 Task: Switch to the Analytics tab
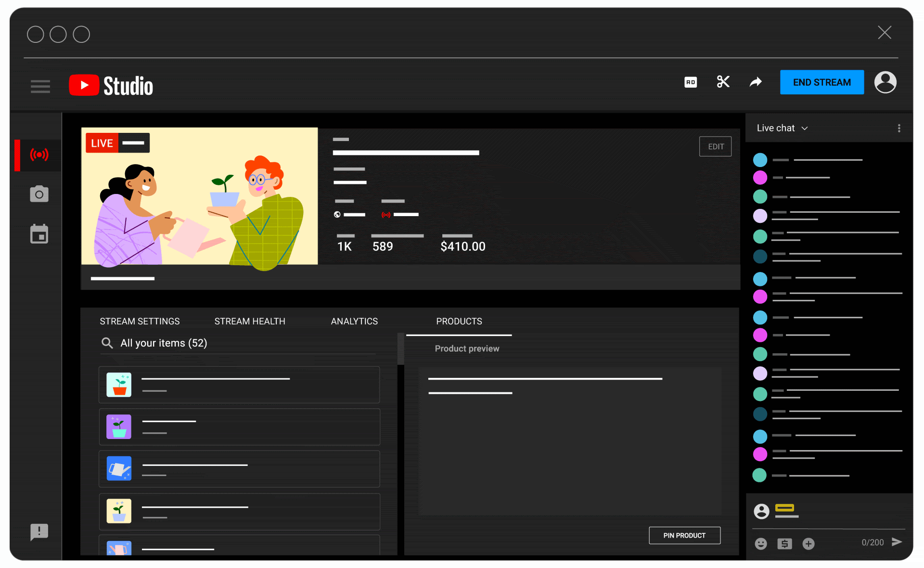tap(354, 321)
